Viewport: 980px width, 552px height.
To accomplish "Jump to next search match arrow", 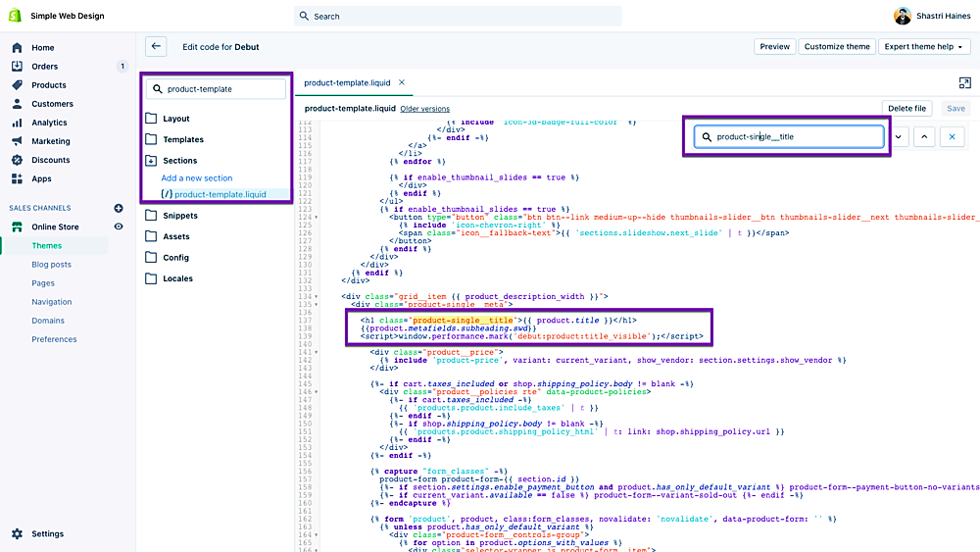I will (x=898, y=137).
